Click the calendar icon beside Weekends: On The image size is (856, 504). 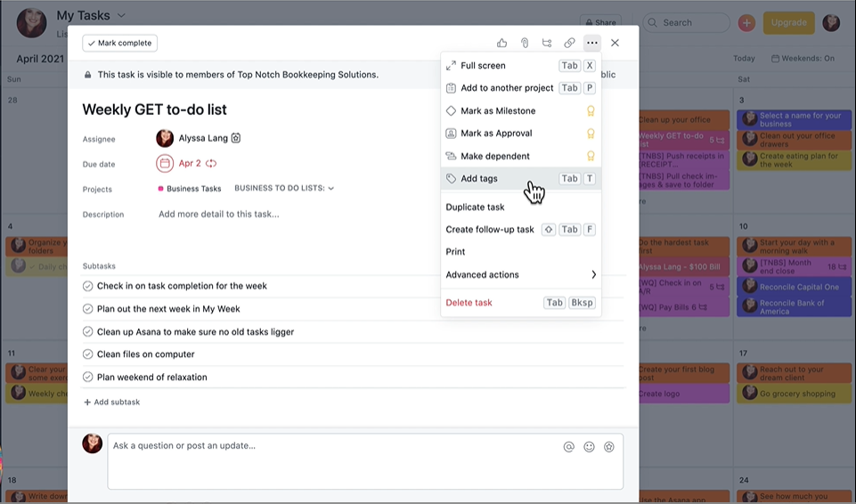tap(775, 59)
